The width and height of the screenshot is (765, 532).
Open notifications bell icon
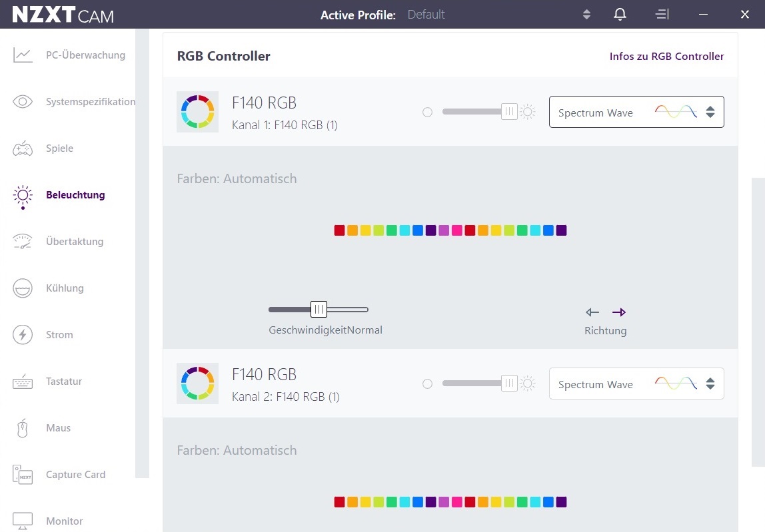click(620, 14)
